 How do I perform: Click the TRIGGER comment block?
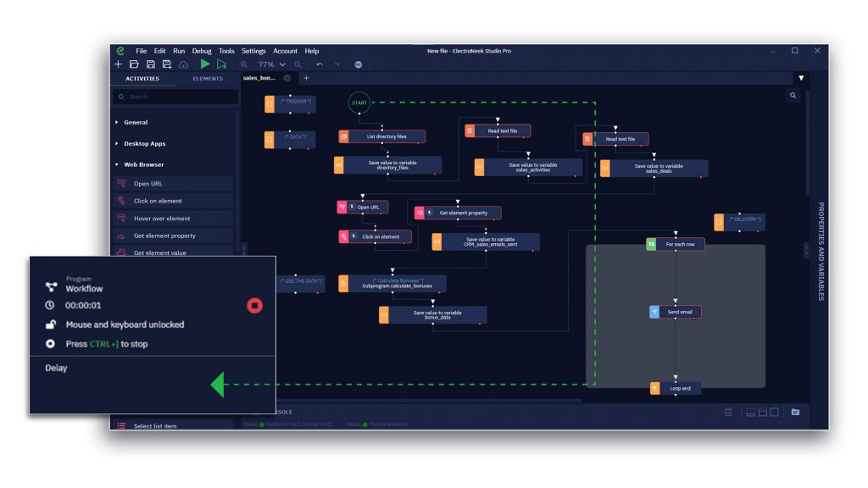click(x=290, y=104)
